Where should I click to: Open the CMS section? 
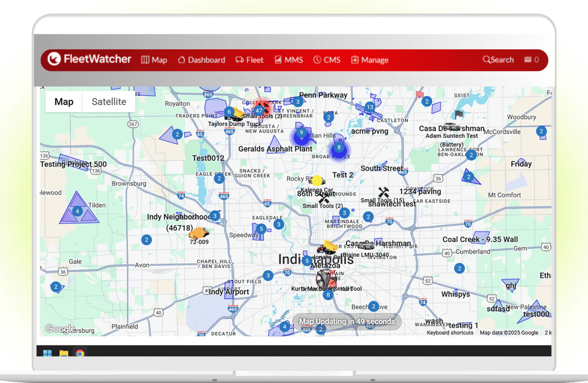pos(327,60)
